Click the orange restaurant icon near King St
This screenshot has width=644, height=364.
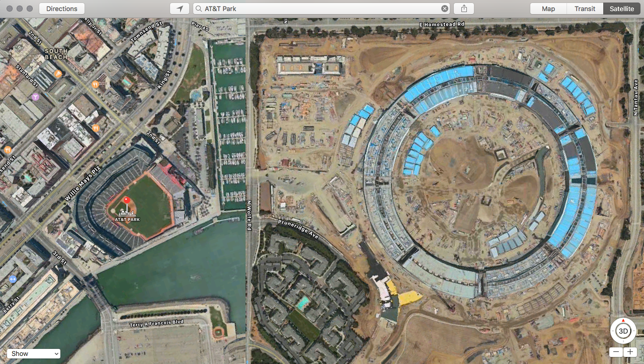coord(95,85)
